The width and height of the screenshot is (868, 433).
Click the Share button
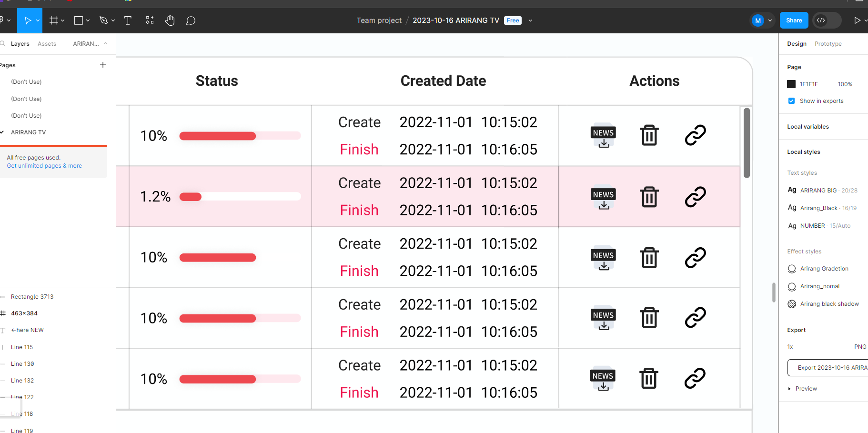794,20
